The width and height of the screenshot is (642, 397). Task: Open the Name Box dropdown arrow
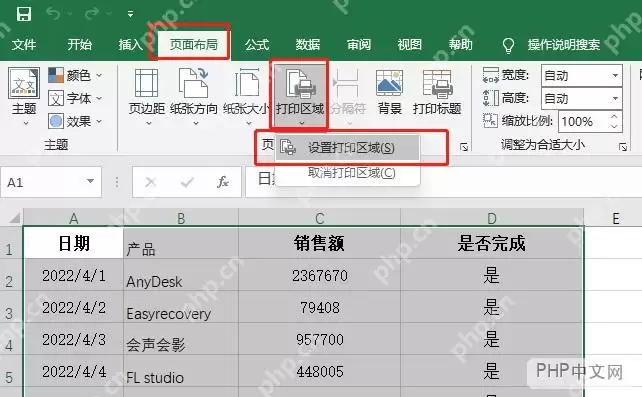tap(90, 181)
